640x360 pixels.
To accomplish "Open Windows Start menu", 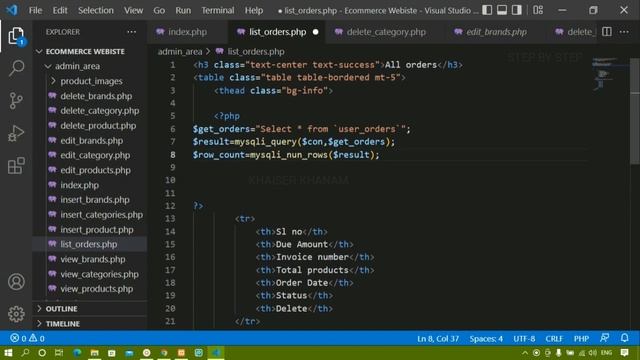I will (x=8, y=353).
